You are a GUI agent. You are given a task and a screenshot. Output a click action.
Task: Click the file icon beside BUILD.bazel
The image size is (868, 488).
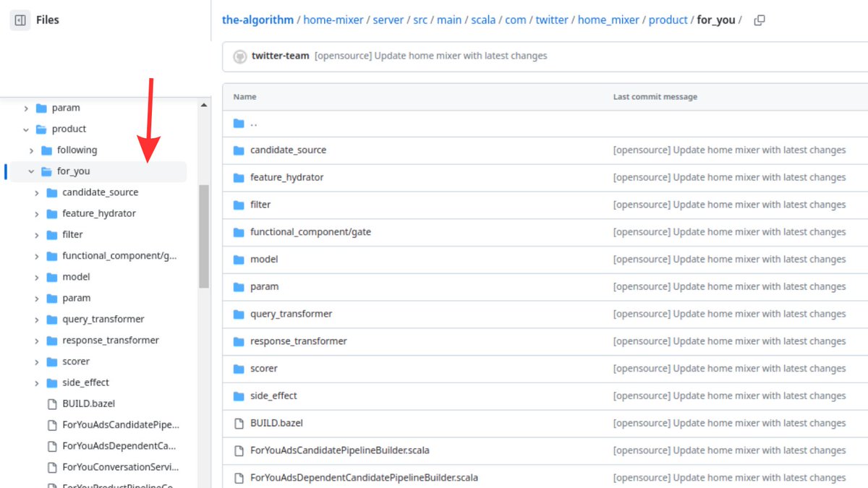(x=239, y=423)
